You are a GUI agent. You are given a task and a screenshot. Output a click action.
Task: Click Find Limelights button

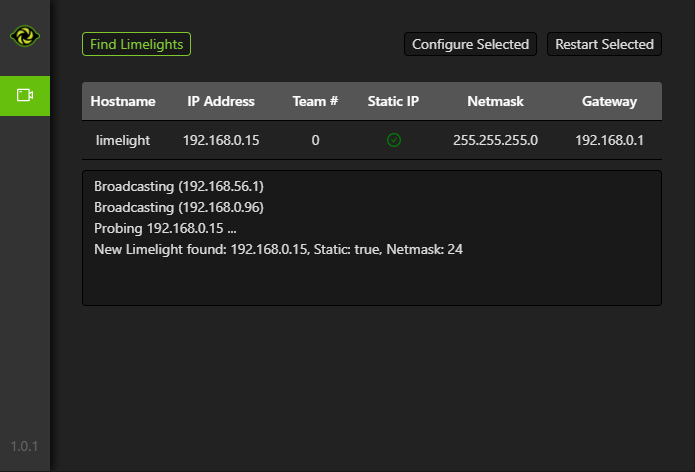point(137,44)
